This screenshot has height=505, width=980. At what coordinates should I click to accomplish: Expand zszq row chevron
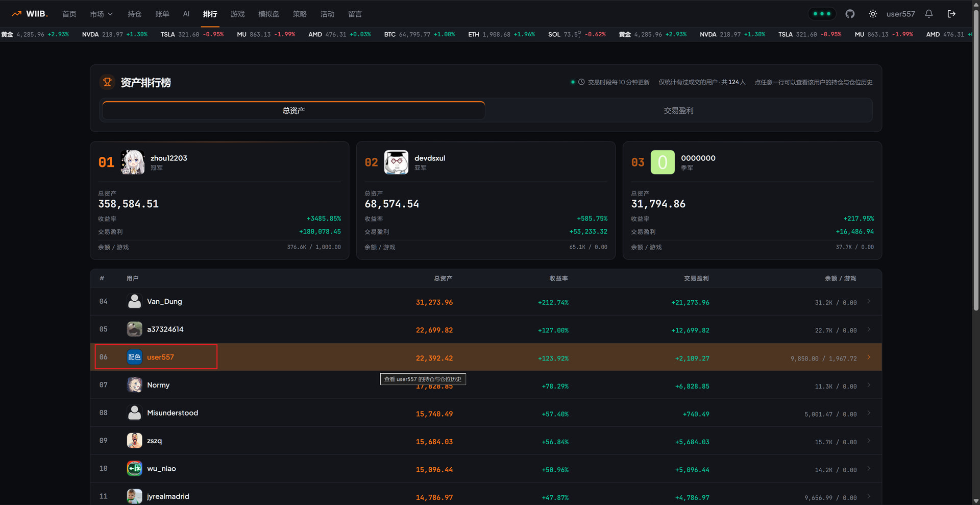(x=869, y=441)
